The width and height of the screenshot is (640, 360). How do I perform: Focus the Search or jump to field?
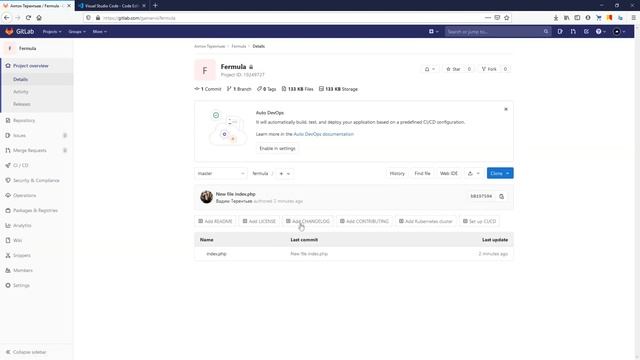pyautogui.click(x=497, y=31)
